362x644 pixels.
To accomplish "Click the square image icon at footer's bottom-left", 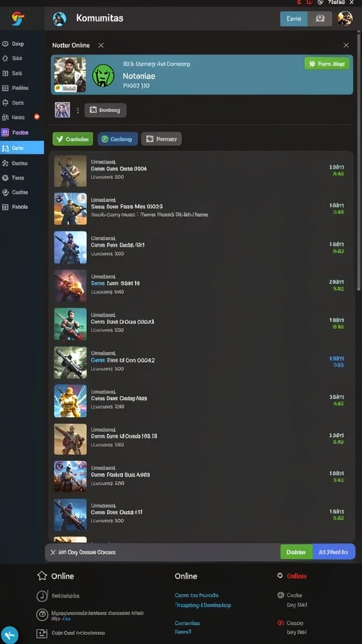I will pyautogui.click(x=42, y=633).
